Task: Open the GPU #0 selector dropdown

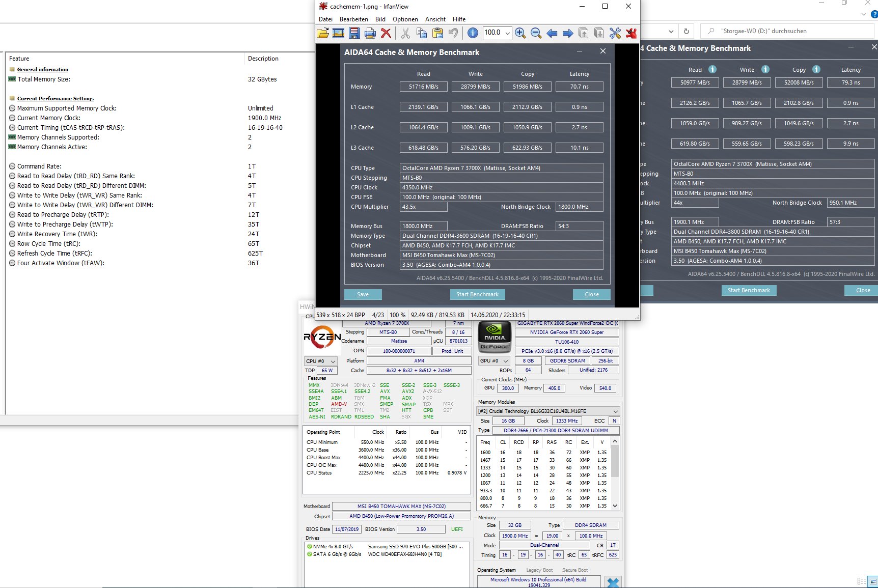Action: coord(495,360)
